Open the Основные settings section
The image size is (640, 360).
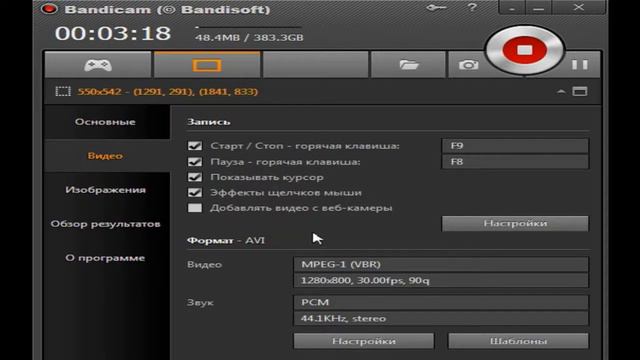(105, 122)
